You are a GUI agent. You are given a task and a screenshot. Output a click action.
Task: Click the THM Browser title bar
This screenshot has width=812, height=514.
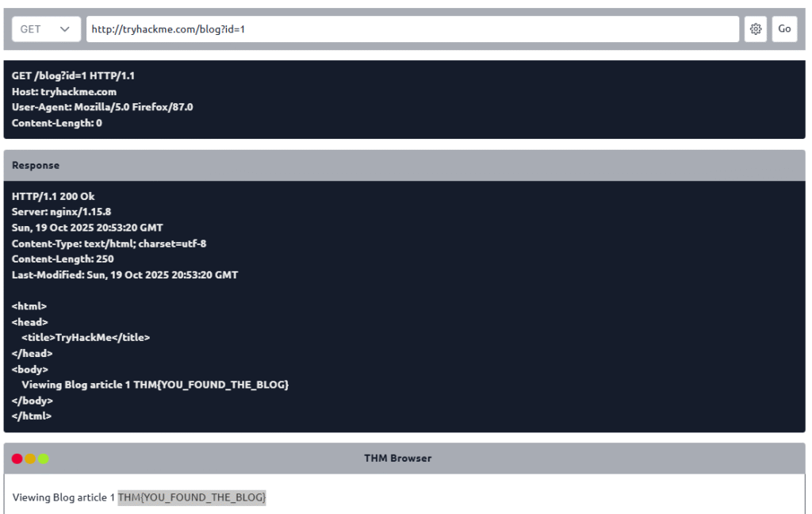tap(398, 458)
